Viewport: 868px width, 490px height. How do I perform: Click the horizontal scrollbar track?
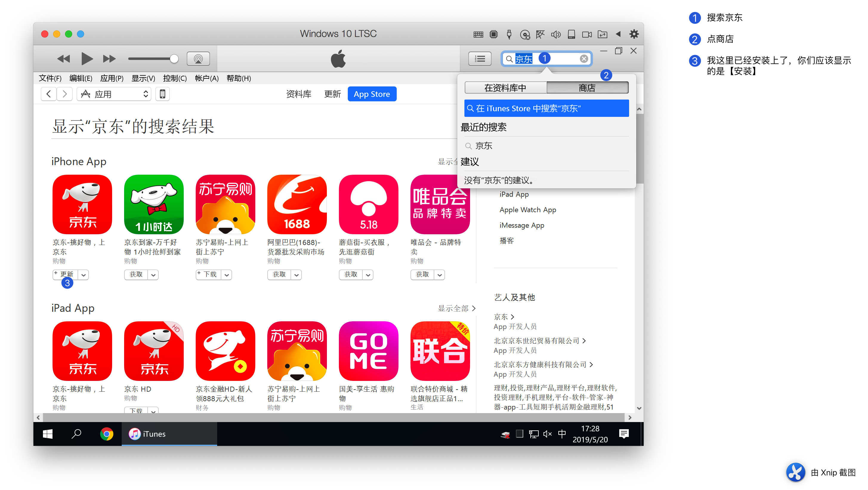click(x=333, y=417)
